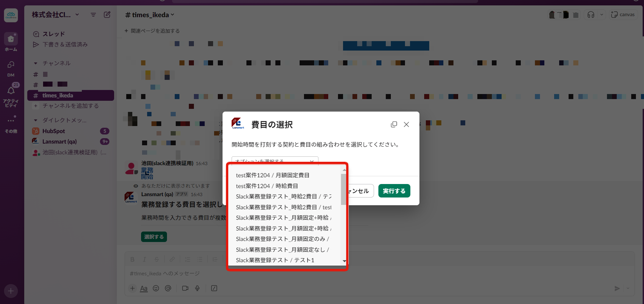
Task: Start a huddle with headphones icon
Action: (x=591, y=15)
